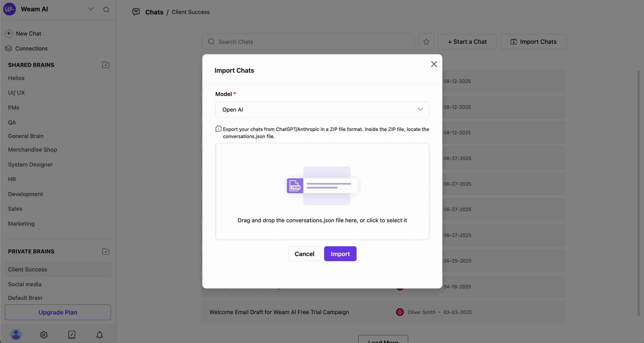This screenshot has width=644, height=343.
Task: Click the user profile avatar
Action: click(x=16, y=335)
